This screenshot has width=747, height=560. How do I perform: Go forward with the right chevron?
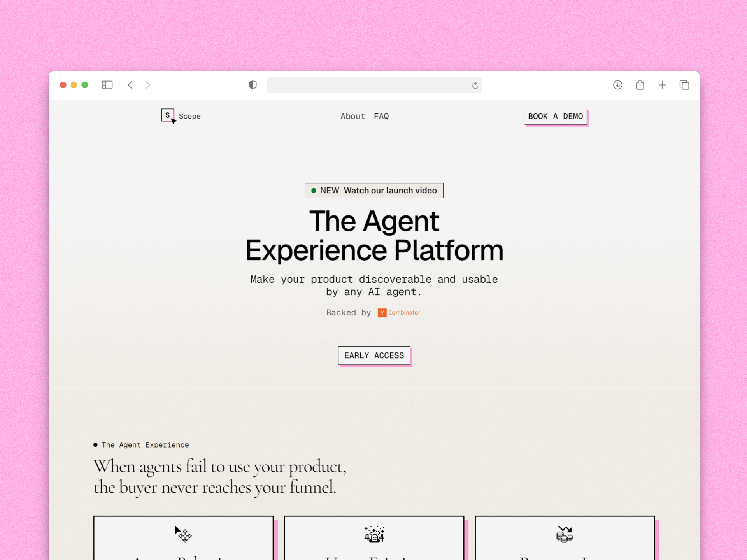tap(147, 85)
